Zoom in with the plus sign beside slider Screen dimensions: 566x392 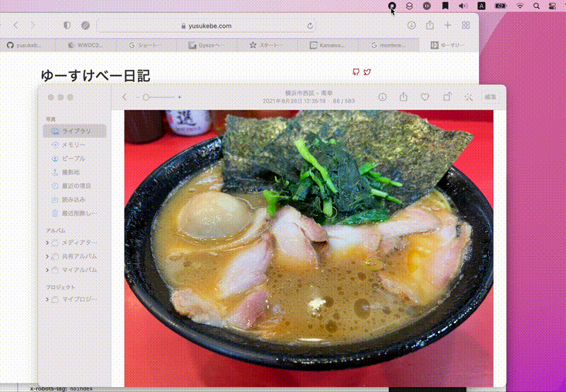[180, 97]
